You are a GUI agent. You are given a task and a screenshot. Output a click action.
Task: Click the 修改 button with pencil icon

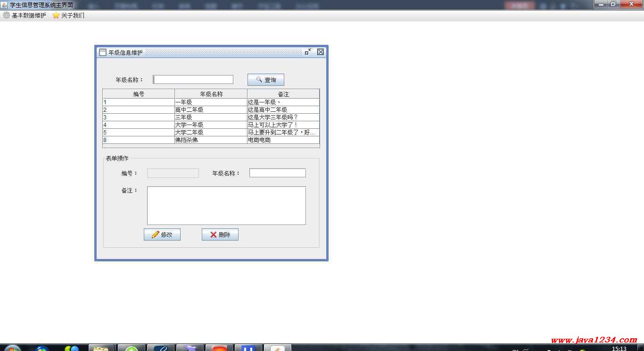tap(162, 234)
